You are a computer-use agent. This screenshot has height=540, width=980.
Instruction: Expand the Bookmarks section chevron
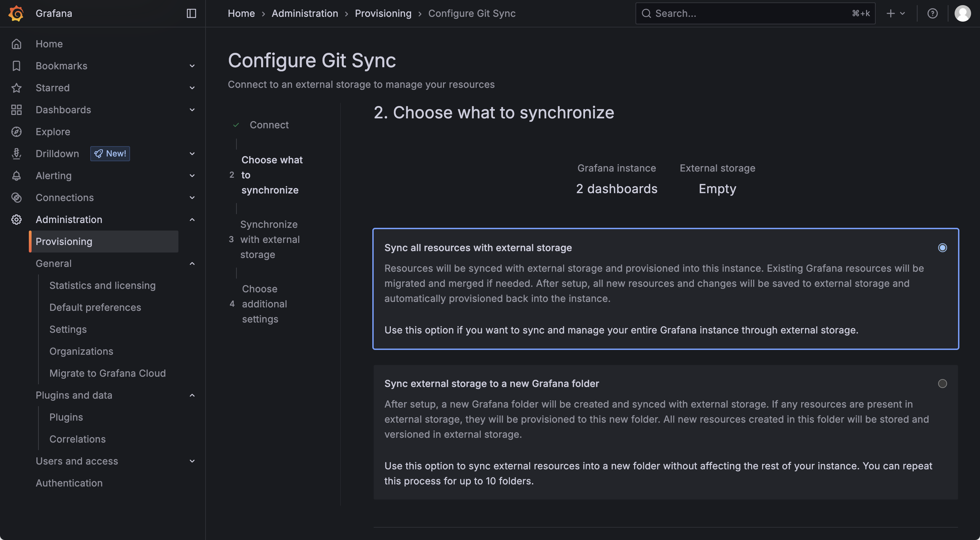pyautogui.click(x=192, y=66)
